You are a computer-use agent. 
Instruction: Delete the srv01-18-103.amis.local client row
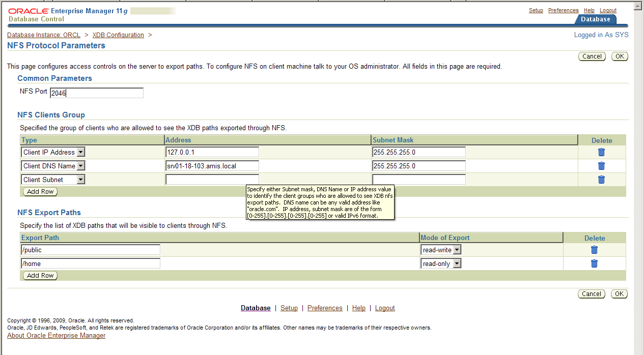(x=601, y=166)
